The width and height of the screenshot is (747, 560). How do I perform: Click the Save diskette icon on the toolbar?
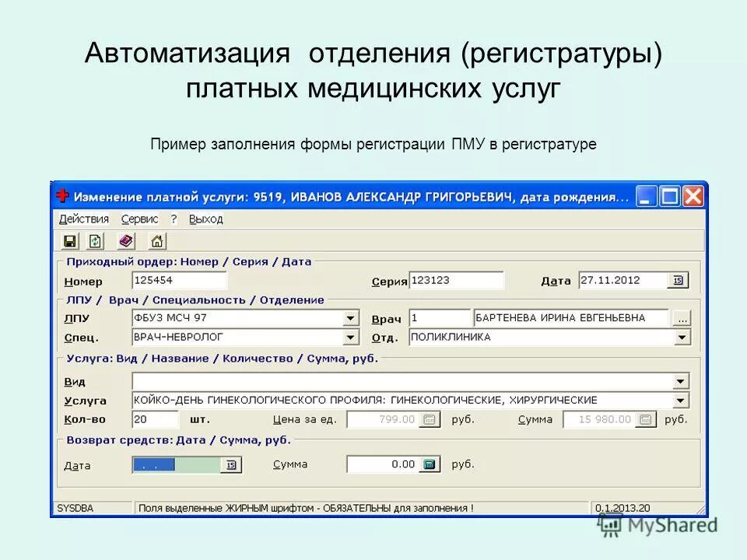[69, 240]
